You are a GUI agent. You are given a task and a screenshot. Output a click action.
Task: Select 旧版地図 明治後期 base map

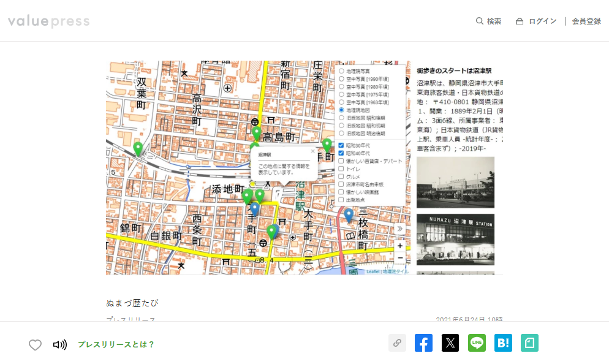tap(341, 133)
